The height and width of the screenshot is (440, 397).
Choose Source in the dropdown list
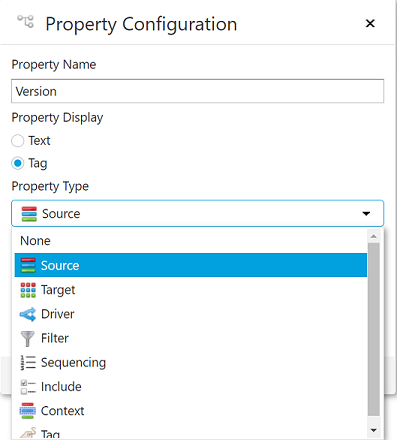191,265
